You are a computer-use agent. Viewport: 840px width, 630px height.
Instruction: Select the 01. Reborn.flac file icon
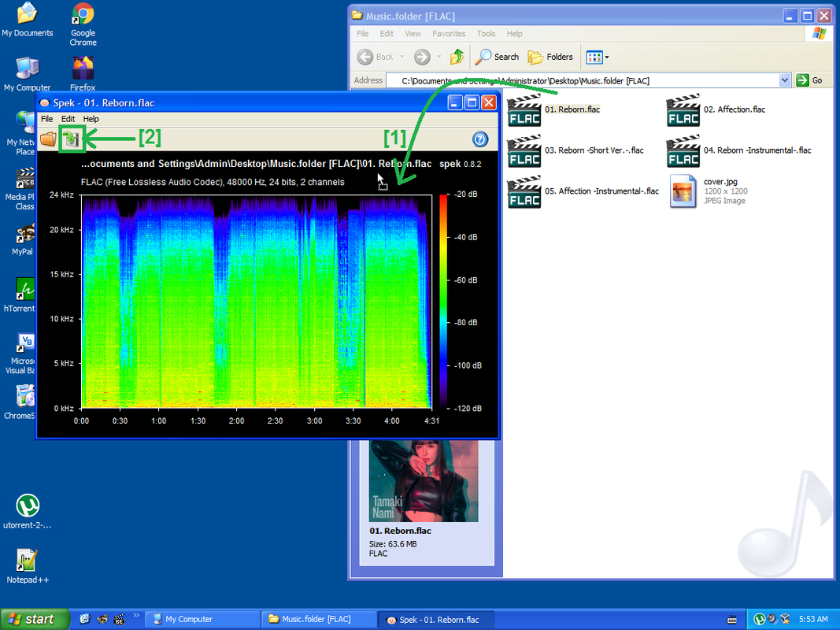point(524,109)
